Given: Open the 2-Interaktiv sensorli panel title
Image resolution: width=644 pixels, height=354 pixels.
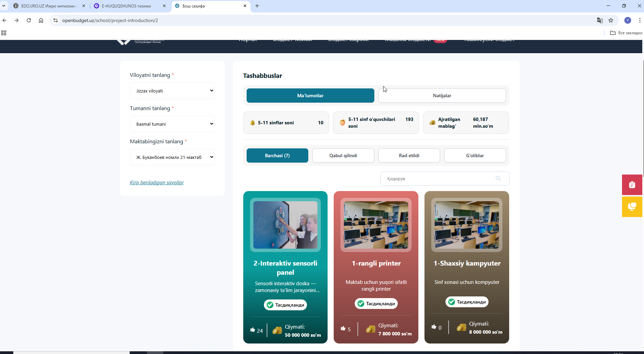Looking at the screenshot, I should [286, 268].
